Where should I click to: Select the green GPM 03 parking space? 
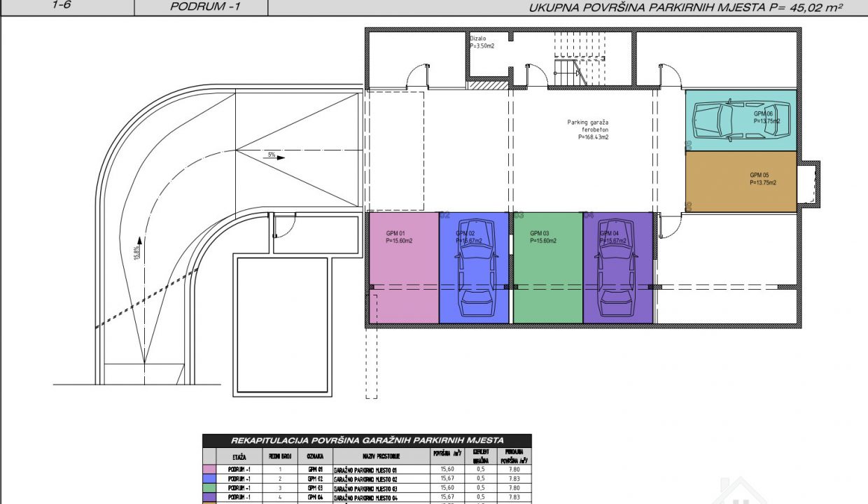[x=547, y=268]
